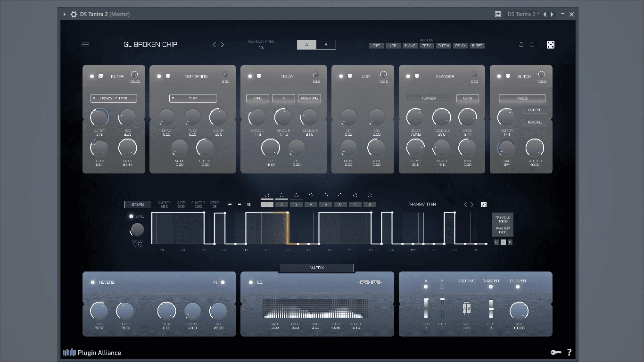Select sequencer lane 4 tab
644x362 pixels.
point(311,205)
